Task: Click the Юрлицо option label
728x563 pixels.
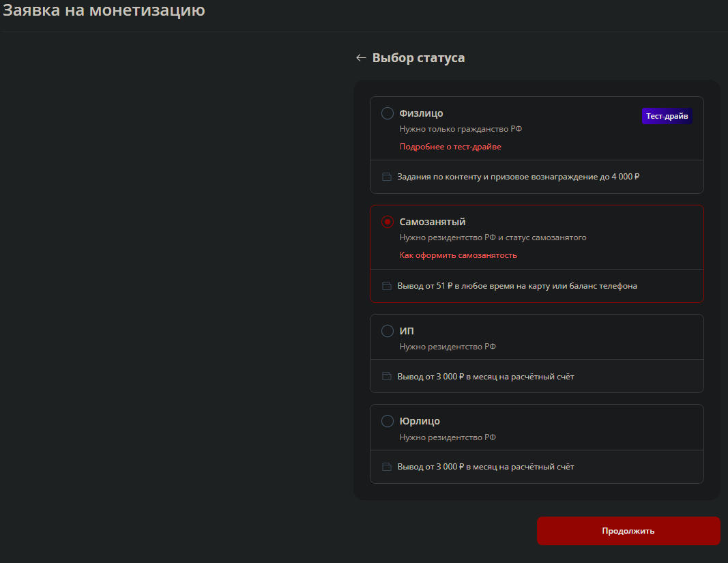Action: point(420,421)
